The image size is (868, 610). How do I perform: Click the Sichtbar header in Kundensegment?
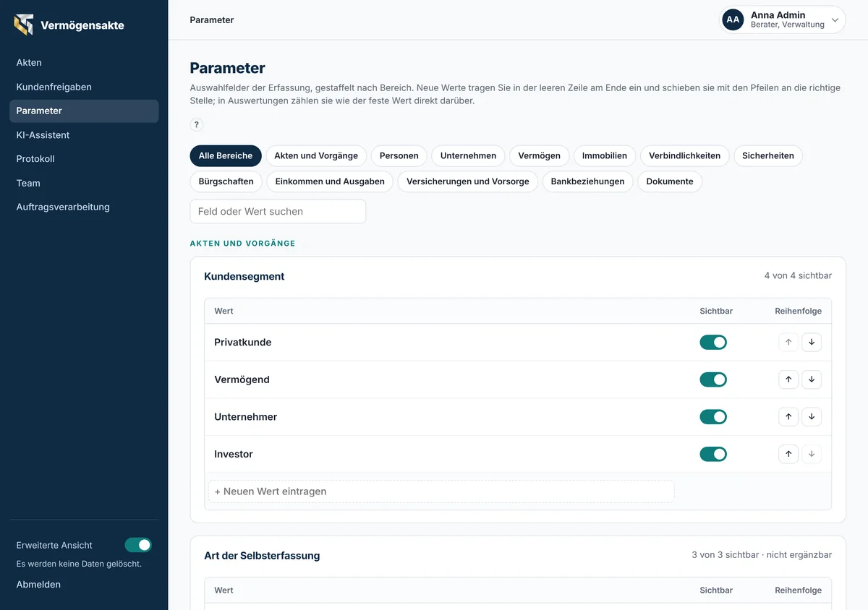(716, 311)
